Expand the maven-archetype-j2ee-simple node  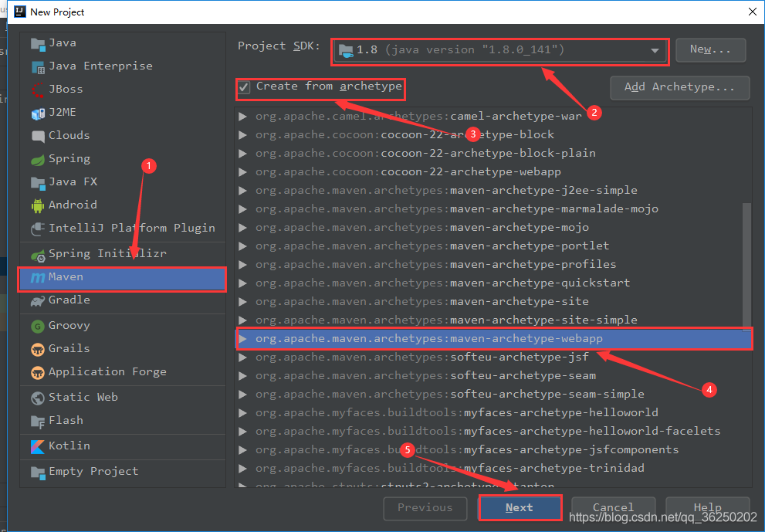pos(242,191)
